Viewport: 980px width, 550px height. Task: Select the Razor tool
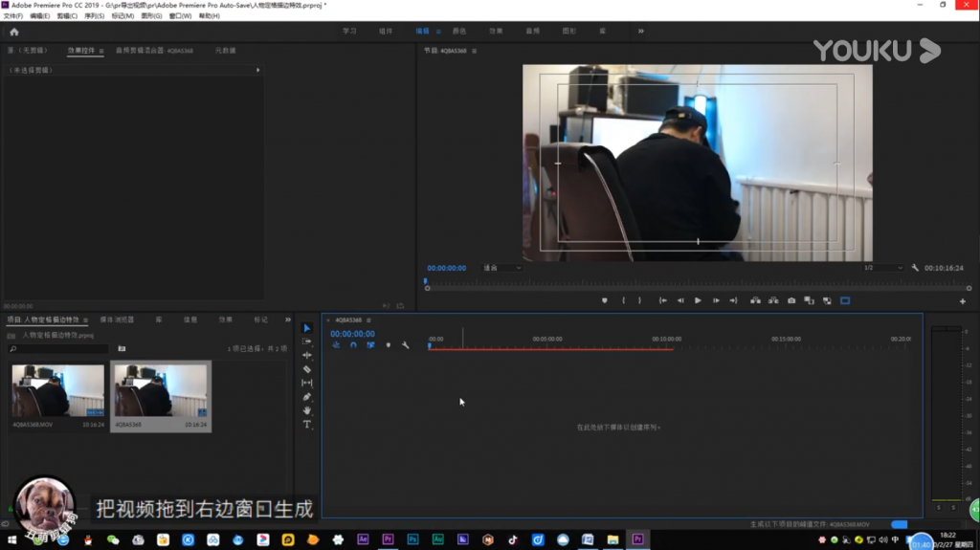click(x=307, y=369)
